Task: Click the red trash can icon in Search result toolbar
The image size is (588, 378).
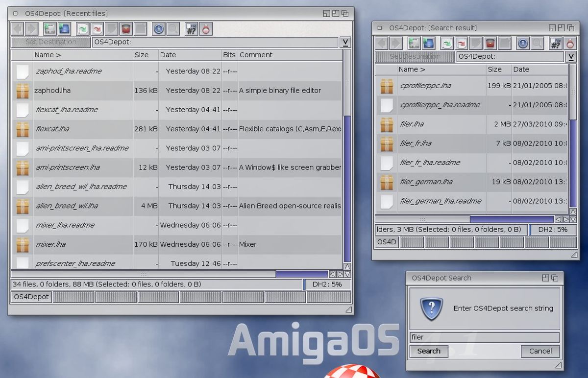Action: [x=490, y=43]
